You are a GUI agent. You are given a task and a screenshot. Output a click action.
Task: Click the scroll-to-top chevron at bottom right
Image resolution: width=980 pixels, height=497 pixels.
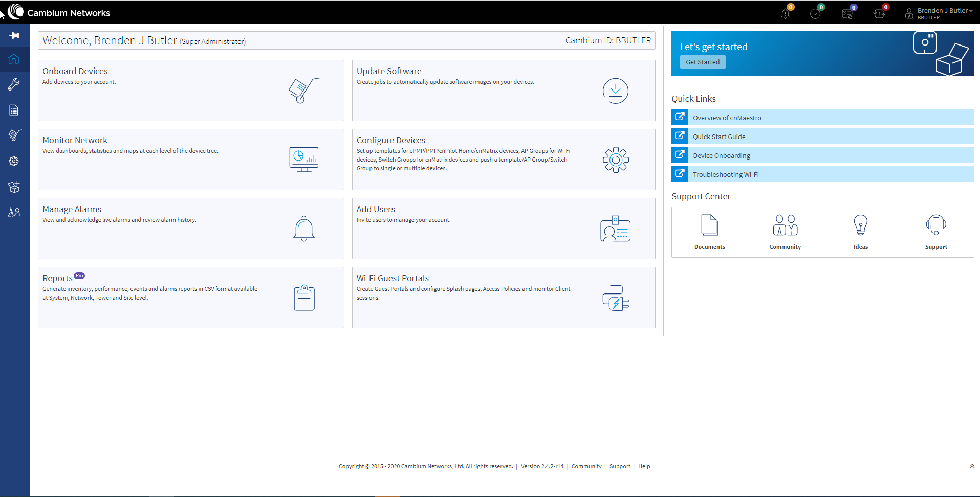click(x=972, y=466)
